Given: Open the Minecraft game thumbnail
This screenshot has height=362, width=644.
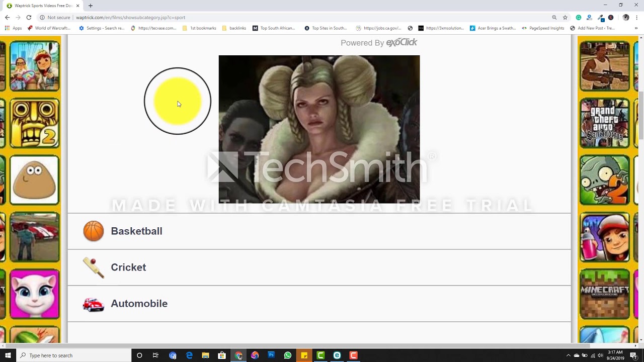Looking at the screenshot, I should point(605,294).
